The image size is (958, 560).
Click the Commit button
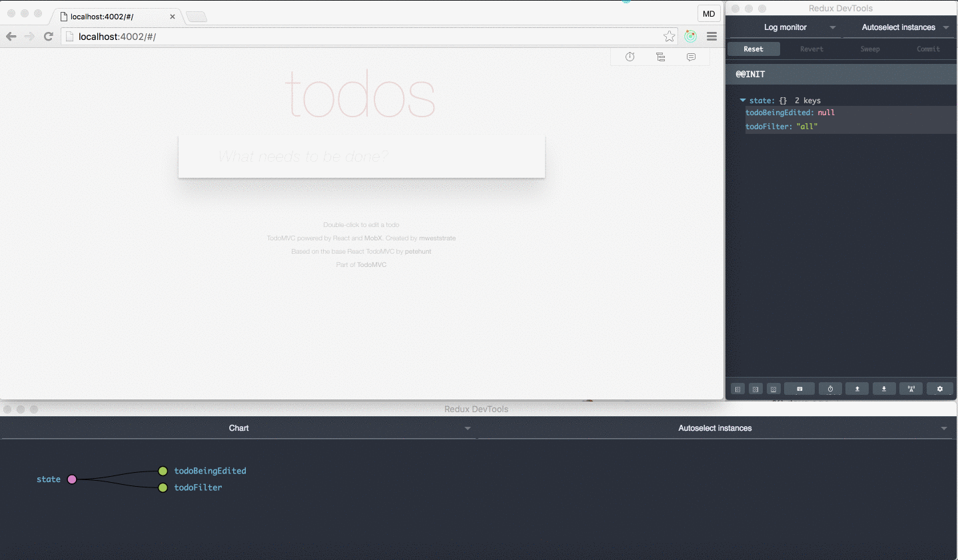(928, 49)
